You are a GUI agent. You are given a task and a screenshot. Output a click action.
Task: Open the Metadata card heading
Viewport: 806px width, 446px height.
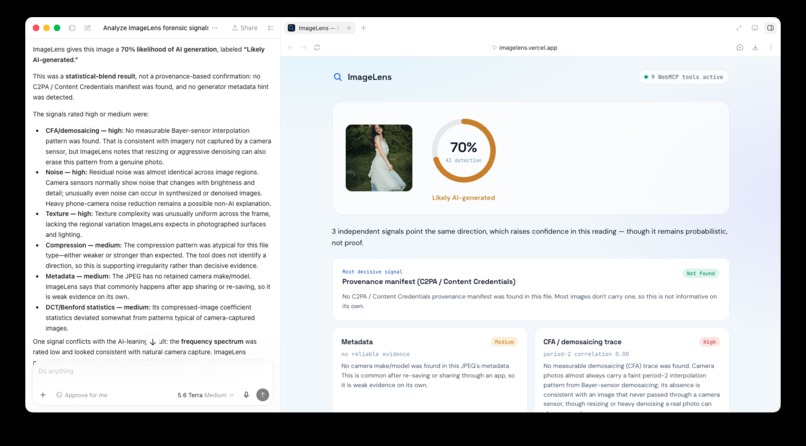pyautogui.click(x=357, y=342)
